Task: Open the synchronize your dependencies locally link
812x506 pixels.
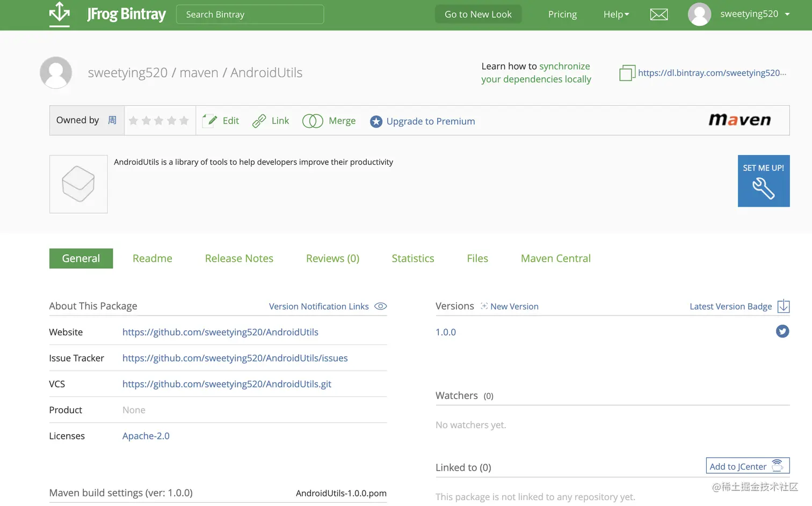Action: click(x=536, y=73)
